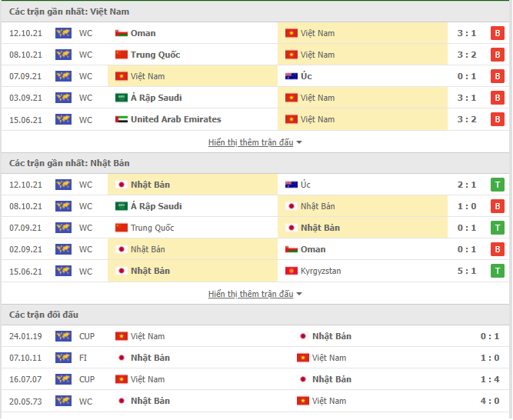Click the dropdown arrow under Việt Nam matches

click(299, 142)
